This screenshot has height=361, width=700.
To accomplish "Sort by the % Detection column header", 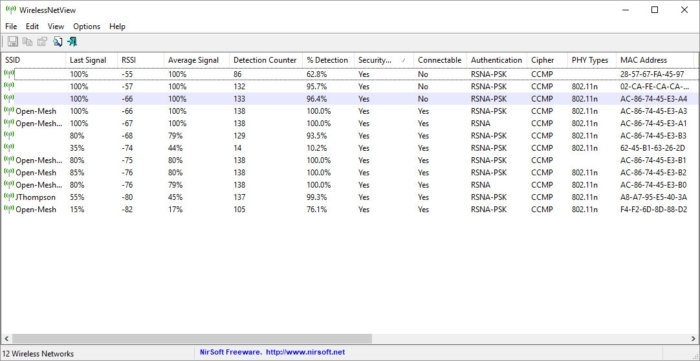I will (328, 60).
